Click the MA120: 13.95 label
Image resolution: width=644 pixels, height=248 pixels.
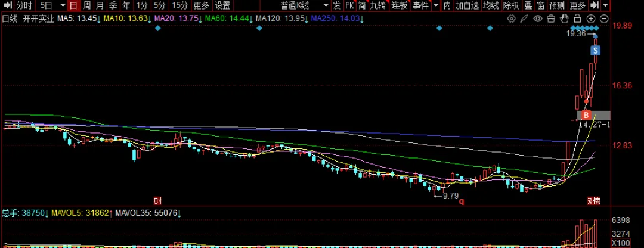coord(282,18)
